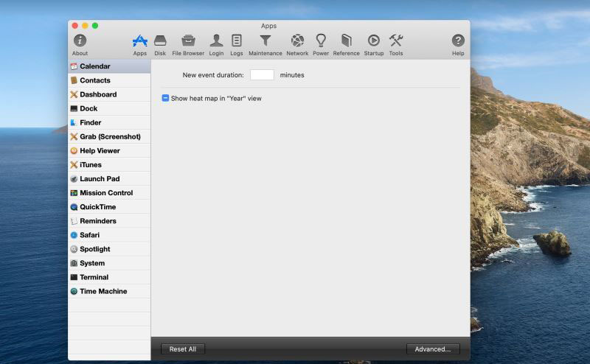The height and width of the screenshot is (364, 590).
Task: Open the File Browser section
Action: coord(188,41)
